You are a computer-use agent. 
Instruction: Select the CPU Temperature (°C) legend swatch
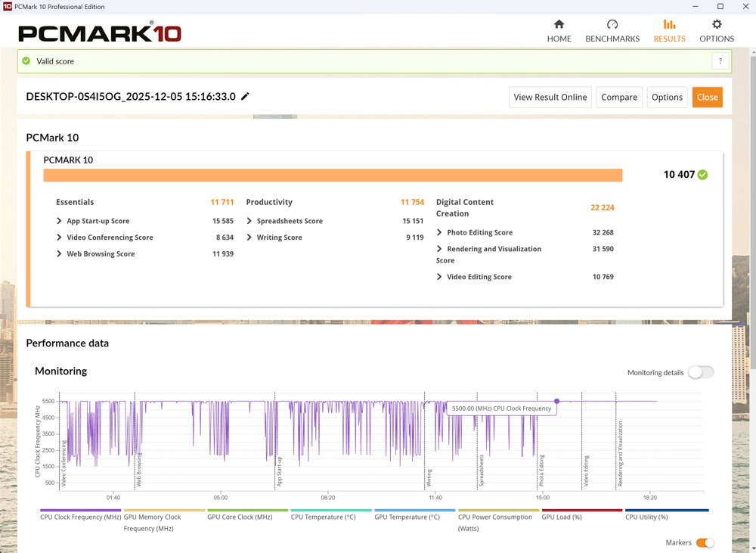(330, 511)
